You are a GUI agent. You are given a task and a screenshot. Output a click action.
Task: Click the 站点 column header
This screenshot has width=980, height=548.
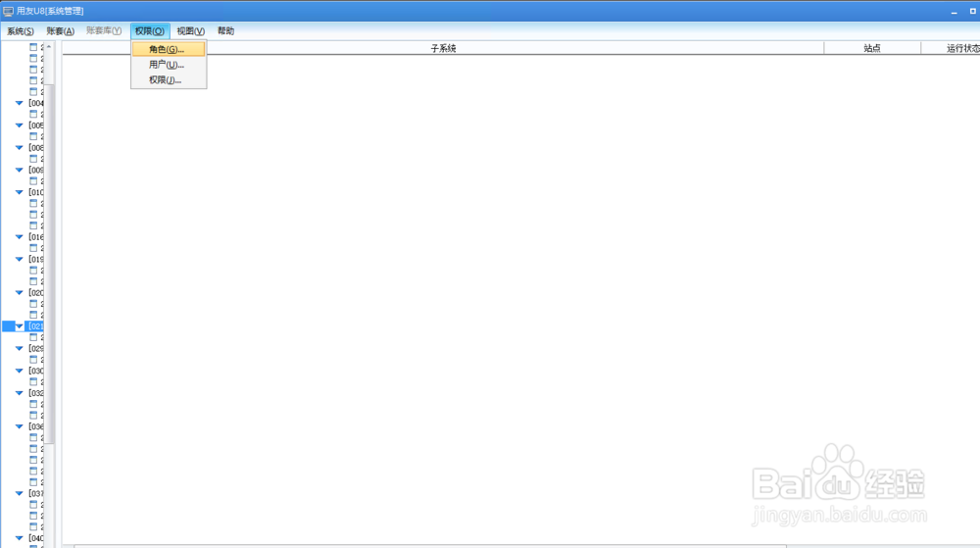(872, 48)
